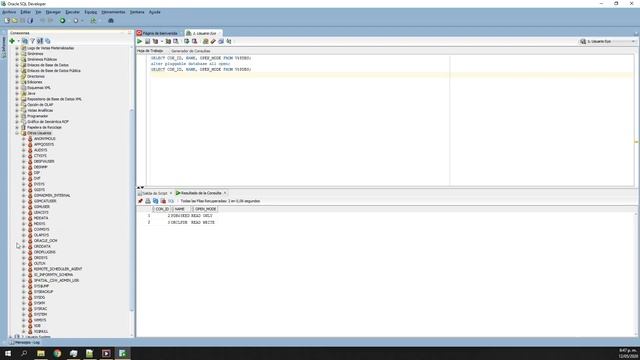This screenshot has height=360, width=640.
Task: Click the print icon in the results toolbar
Action: pyautogui.click(x=148, y=201)
